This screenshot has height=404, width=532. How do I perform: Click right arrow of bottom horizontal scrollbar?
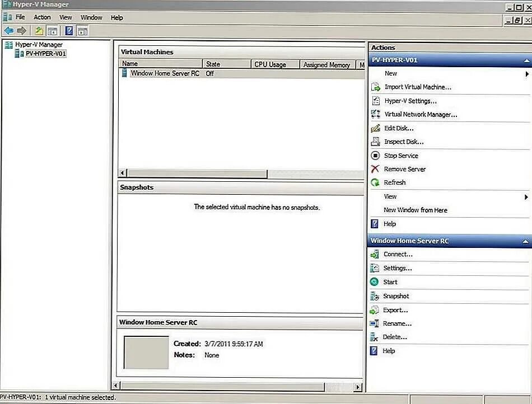click(x=358, y=387)
